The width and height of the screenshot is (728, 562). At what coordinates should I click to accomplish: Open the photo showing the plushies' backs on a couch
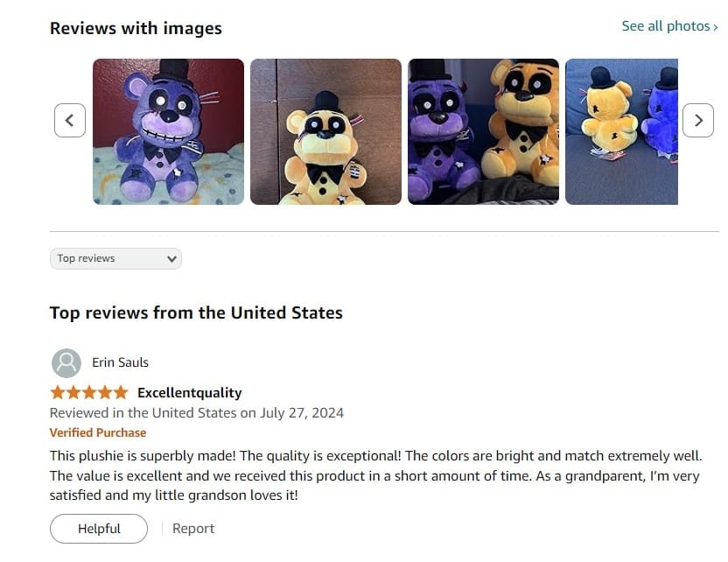click(621, 131)
